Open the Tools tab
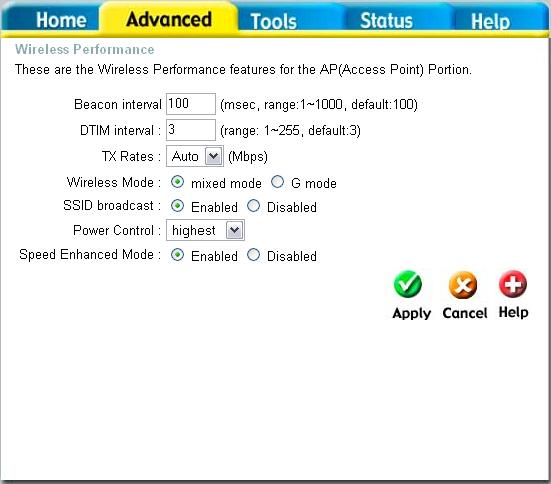Screen dimensions: 551x484 [x=273, y=21]
